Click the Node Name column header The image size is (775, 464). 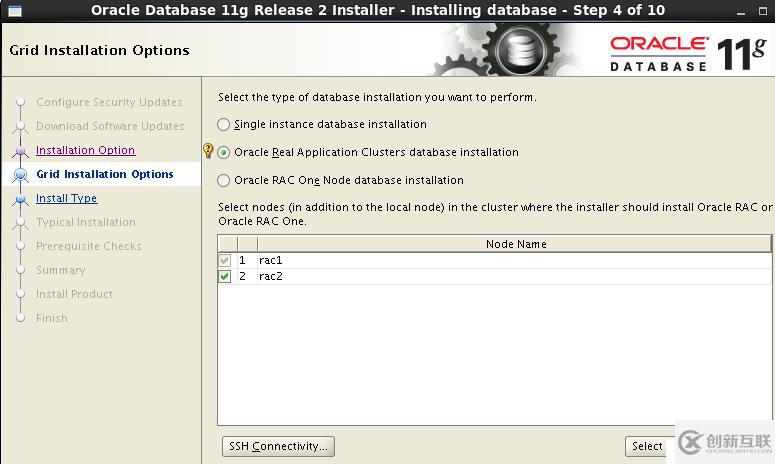pyautogui.click(x=515, y=244)
